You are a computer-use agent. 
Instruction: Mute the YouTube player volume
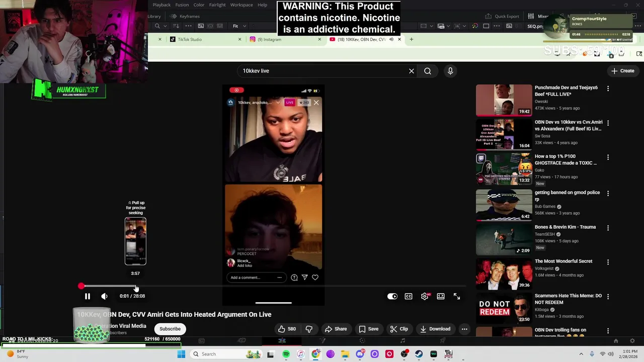104,296
